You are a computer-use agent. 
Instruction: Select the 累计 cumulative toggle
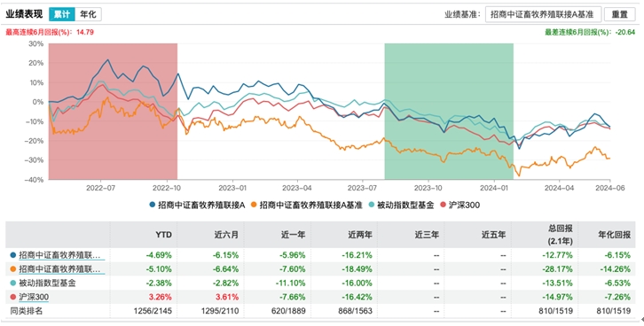tap(62, 14)
